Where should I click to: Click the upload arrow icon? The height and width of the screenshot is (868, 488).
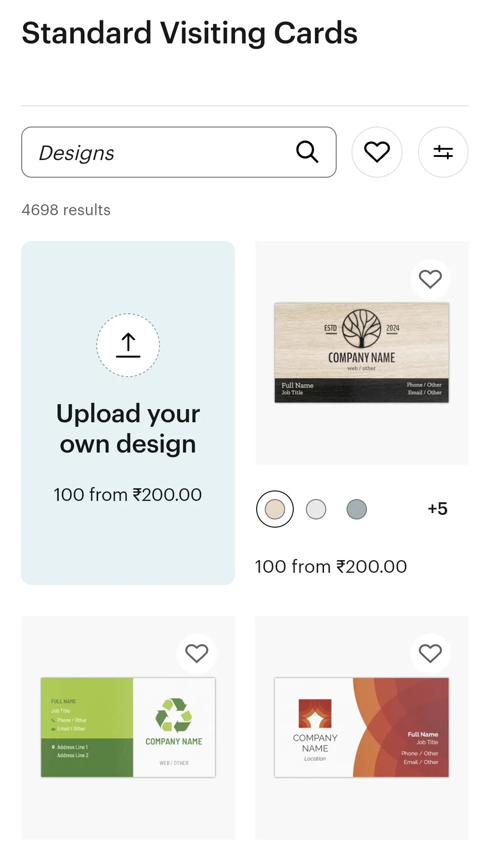coord(128,345)
